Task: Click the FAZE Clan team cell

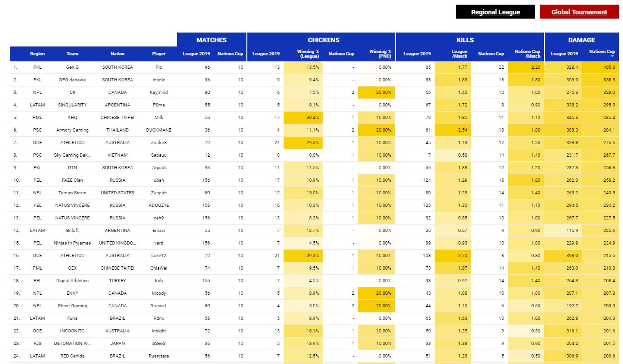Action: (x=73, y=180)
